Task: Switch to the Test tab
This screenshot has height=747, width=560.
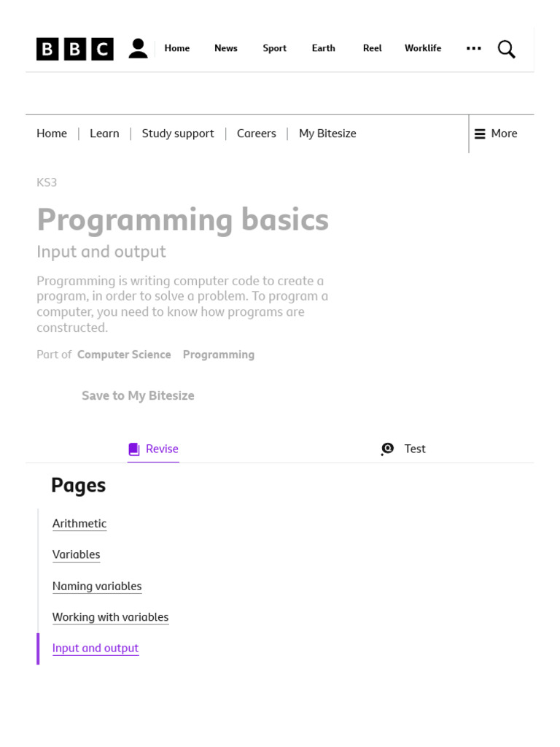Action: (x=414, y=449)
